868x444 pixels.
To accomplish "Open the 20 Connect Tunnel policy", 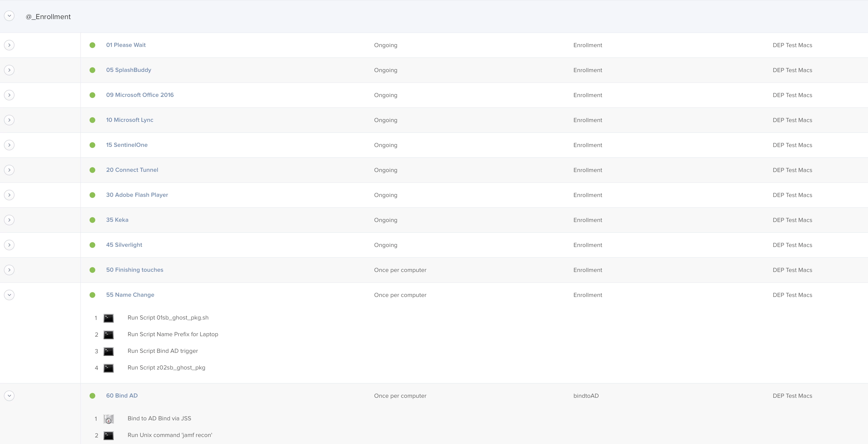I will (132, 170).
